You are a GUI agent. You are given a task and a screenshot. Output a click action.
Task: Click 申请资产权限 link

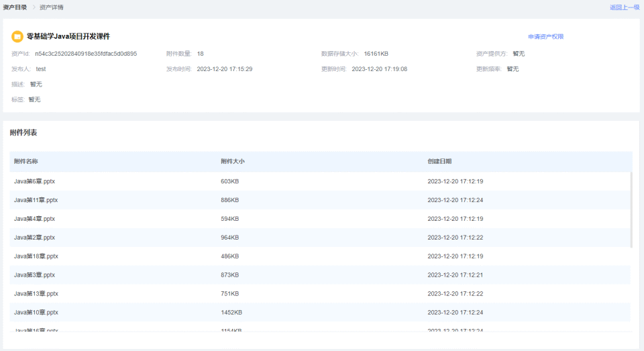click(x=546, y=37)
